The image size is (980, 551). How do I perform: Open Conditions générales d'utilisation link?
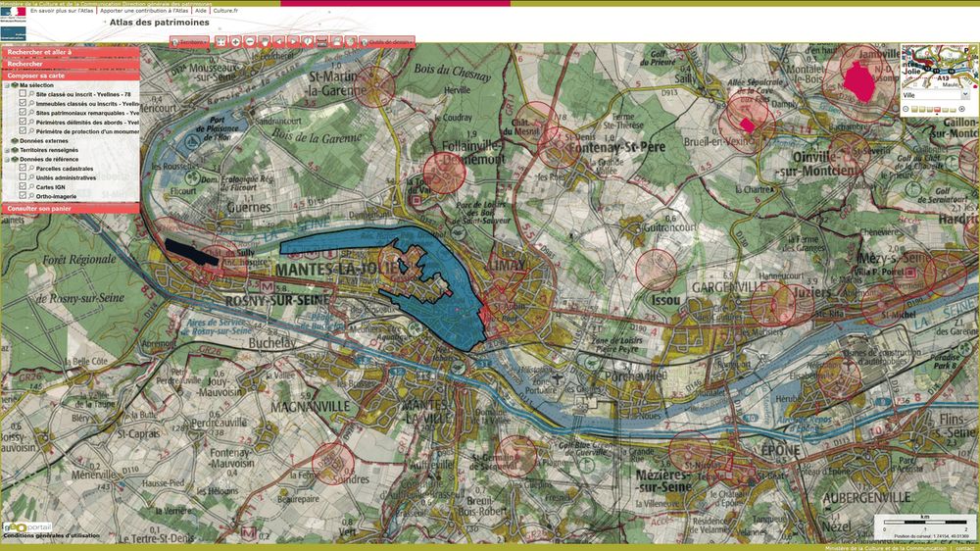(x=51, y=535)
